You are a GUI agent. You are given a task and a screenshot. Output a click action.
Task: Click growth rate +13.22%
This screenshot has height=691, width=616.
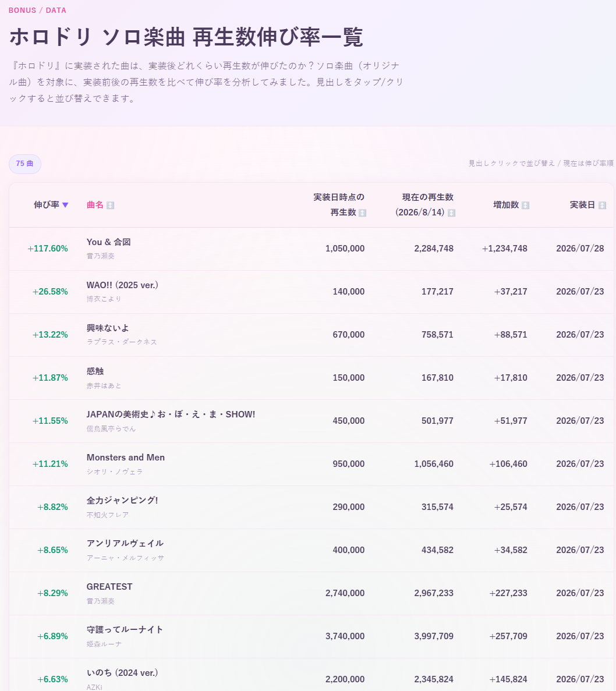click(x=50, y=335)
